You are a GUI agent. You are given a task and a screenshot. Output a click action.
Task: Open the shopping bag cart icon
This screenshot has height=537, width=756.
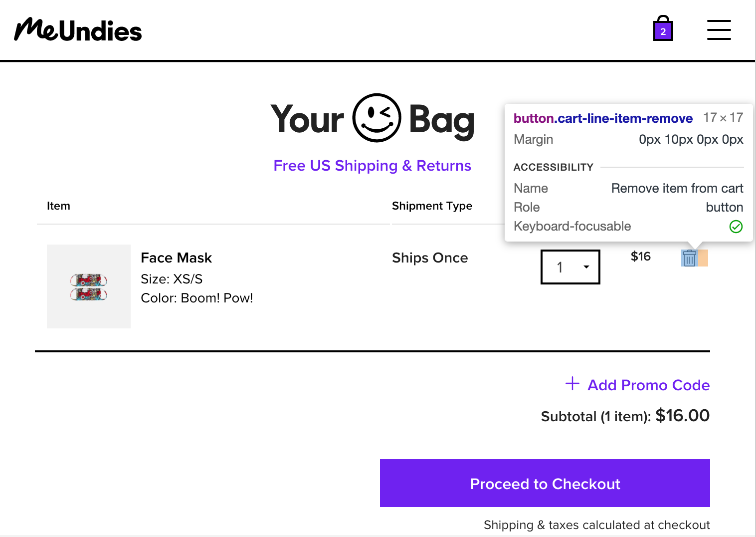coord(663,28)
